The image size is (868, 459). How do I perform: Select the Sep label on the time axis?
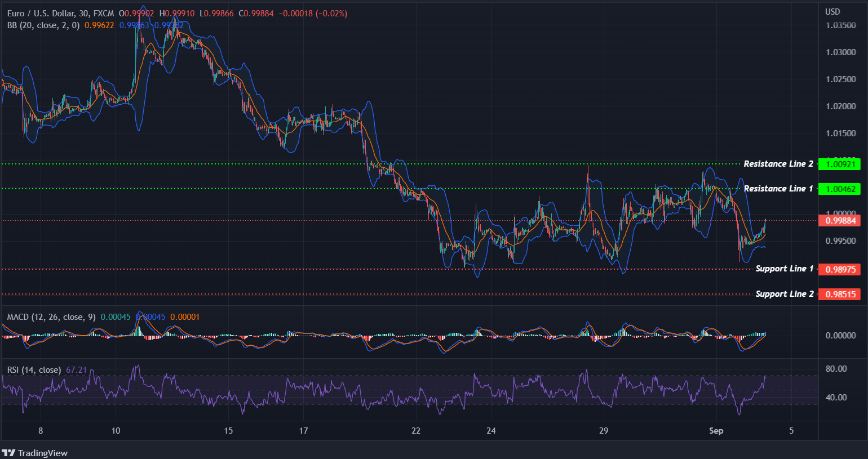(x=716, y=430)
